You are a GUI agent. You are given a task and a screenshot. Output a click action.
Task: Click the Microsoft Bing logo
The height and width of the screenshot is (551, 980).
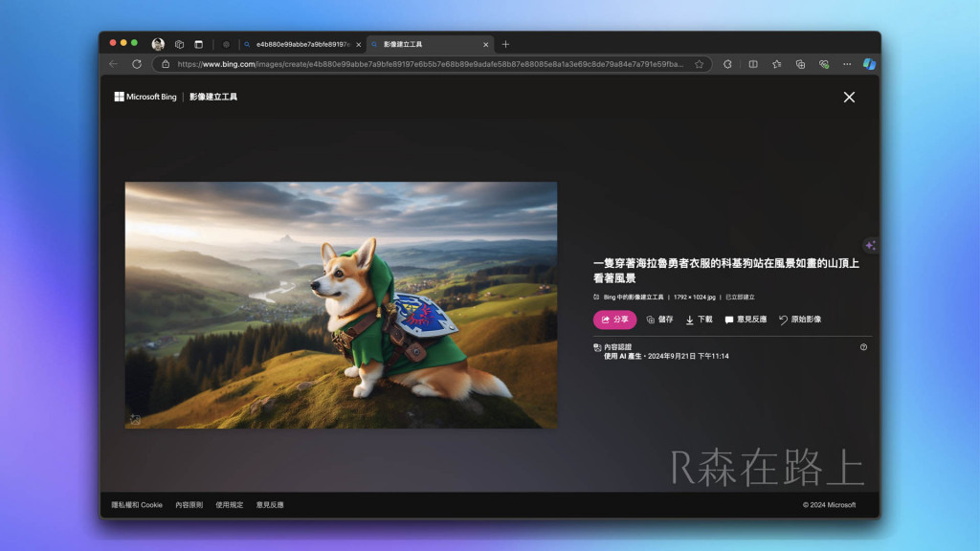145,97
